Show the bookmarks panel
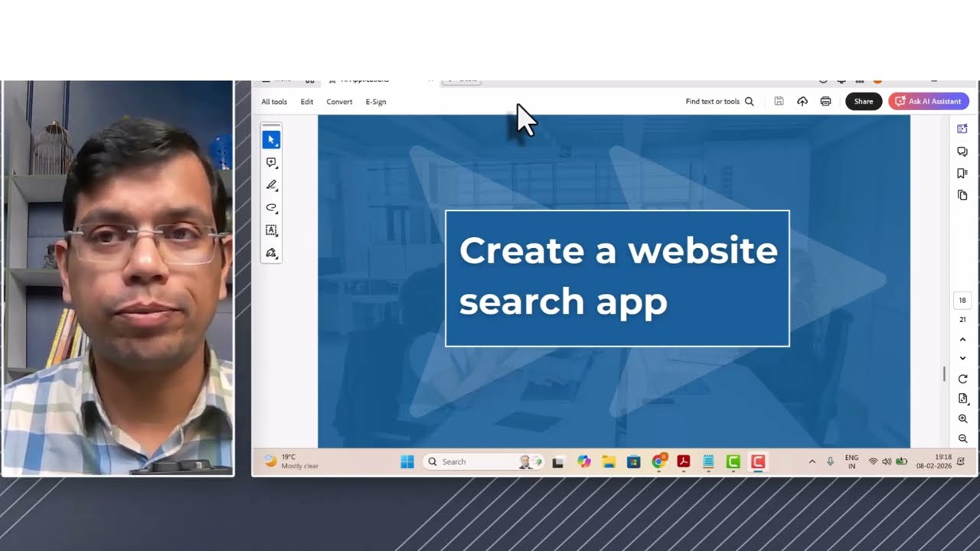 coord(962,174)
